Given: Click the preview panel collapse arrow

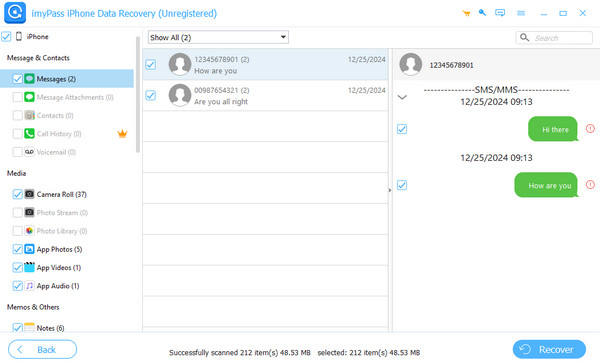Looking at the screenshot, I should (x=390, y=190).
